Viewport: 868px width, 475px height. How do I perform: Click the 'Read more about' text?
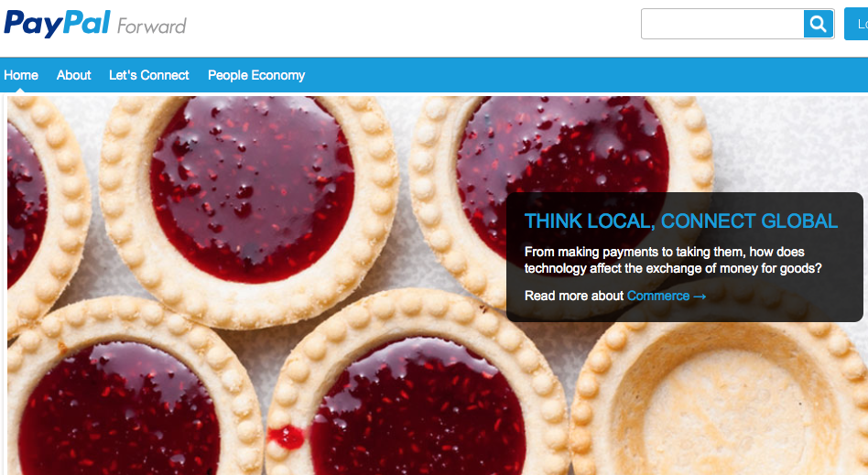(x=574, y=296)
